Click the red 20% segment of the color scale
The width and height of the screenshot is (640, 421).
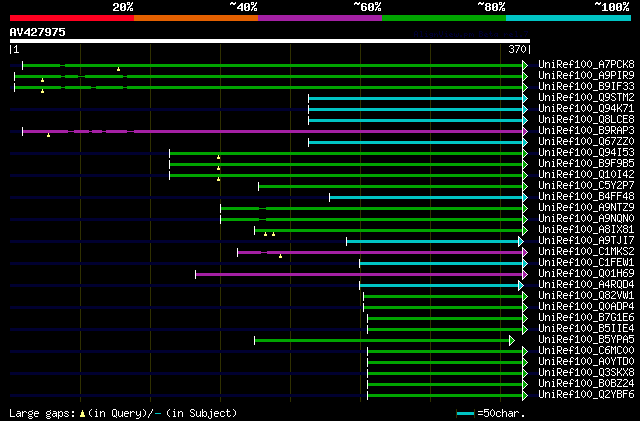[x=72, y=18]
